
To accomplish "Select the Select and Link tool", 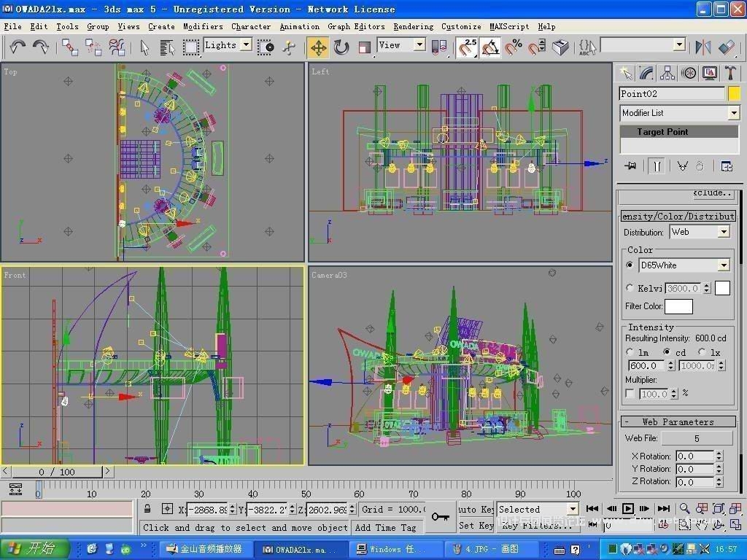I will coord(70,47).
